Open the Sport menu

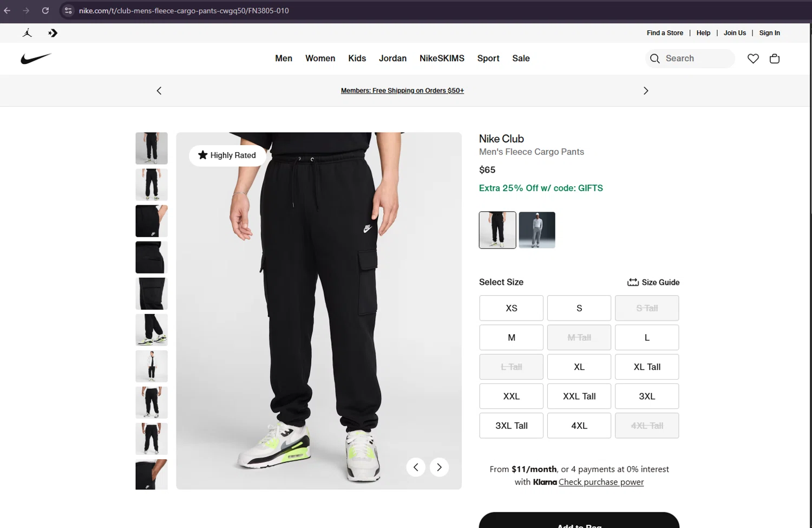click(x=488, y=58)
